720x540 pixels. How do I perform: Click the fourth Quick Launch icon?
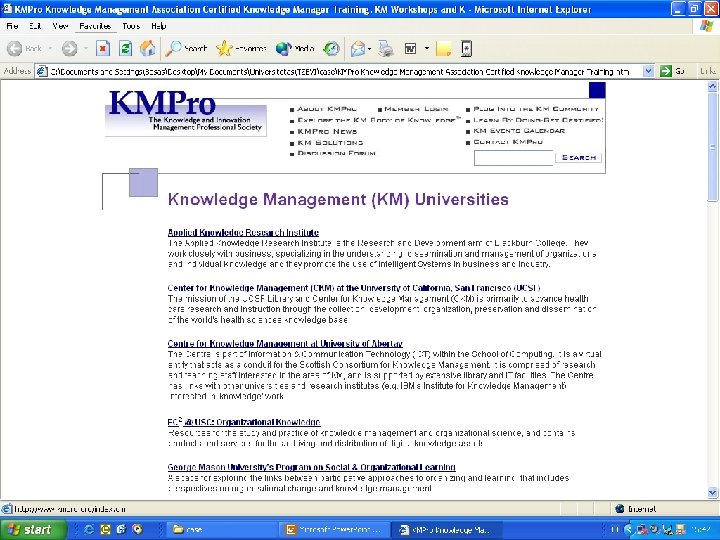click(x=137, y=529)
